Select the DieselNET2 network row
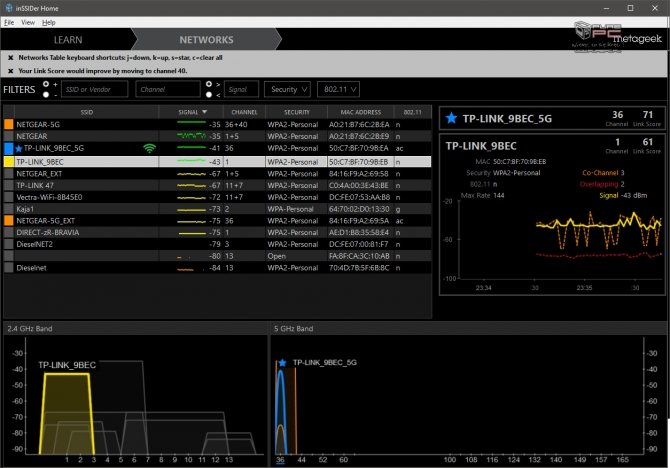Screen dimensions: 670x468 217,244
